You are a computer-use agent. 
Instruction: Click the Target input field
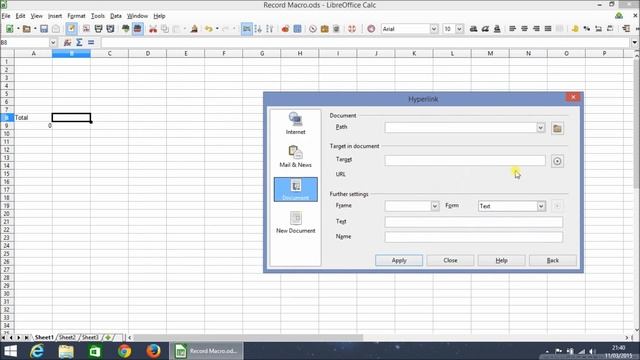(464, 160)
